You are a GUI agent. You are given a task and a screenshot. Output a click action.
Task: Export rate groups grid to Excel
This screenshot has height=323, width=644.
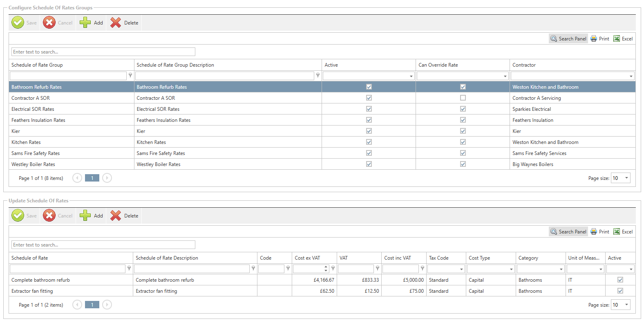[x=623, y=39]
